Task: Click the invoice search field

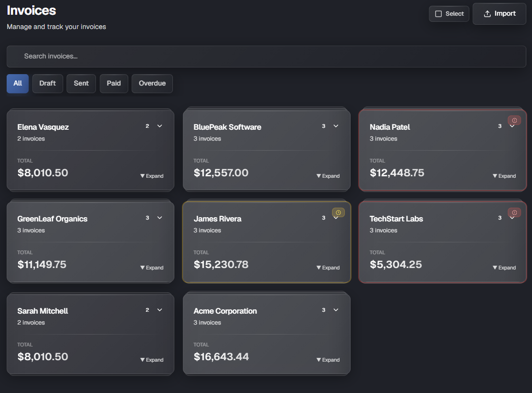Action: pyautogui.click(x=266, y=57)
